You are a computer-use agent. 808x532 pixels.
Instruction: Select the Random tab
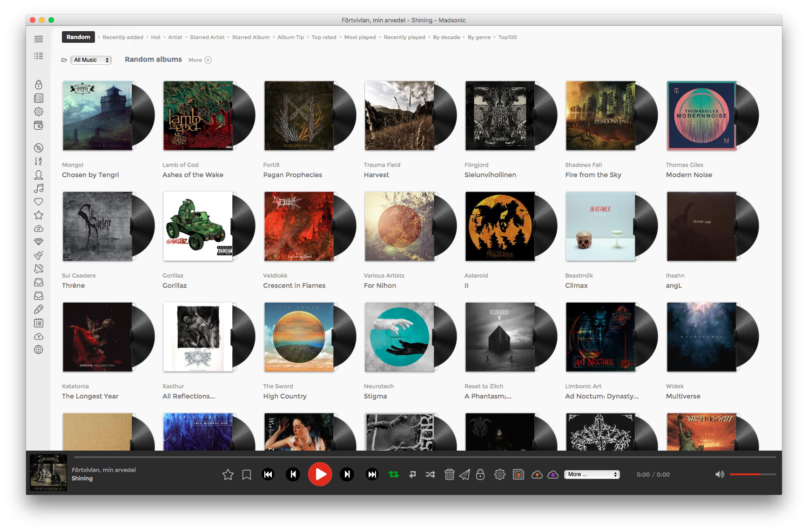click(78, 37)
